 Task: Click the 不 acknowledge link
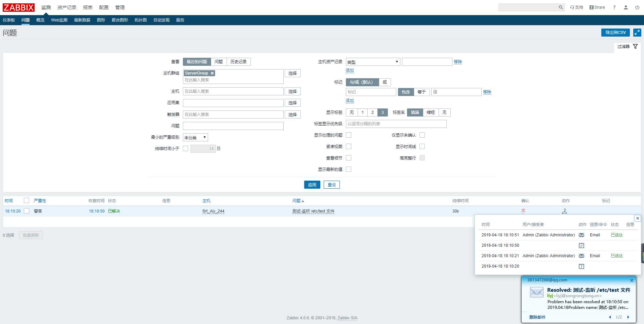point(523,211)
